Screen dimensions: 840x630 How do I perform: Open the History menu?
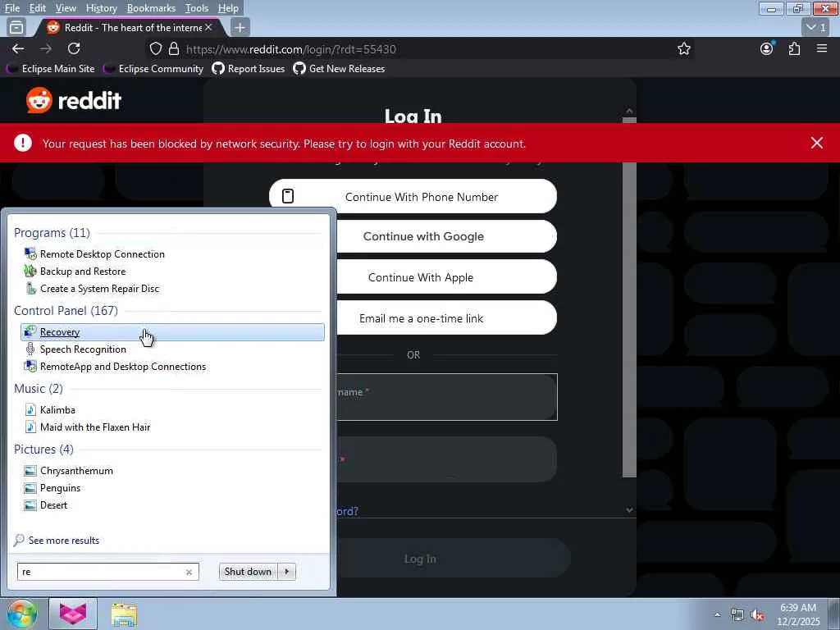click(101, 8)
